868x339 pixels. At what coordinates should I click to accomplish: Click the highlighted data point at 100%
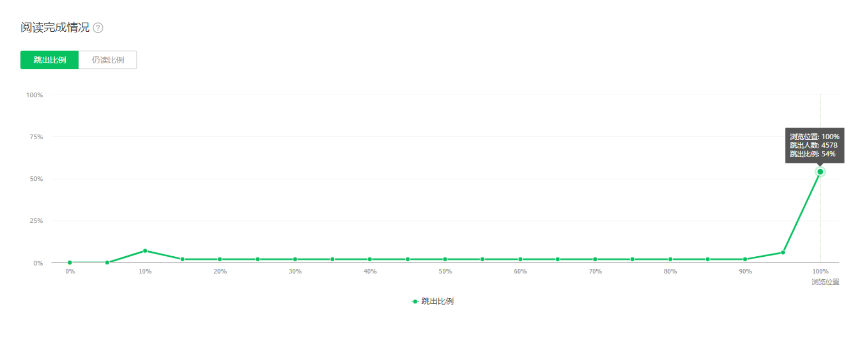(x=820, y=172)
